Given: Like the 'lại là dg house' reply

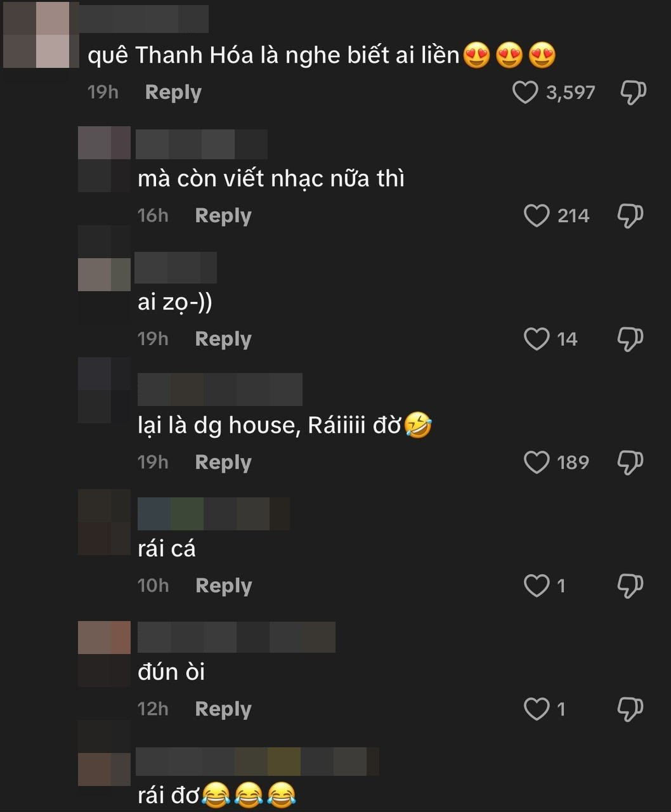Looking at the screenshot, I should (537, 462).
